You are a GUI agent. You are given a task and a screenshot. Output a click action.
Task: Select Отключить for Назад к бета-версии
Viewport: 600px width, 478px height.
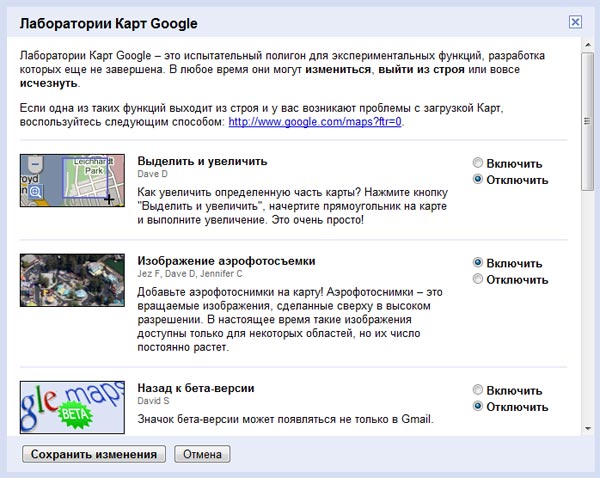coord(478,406)
